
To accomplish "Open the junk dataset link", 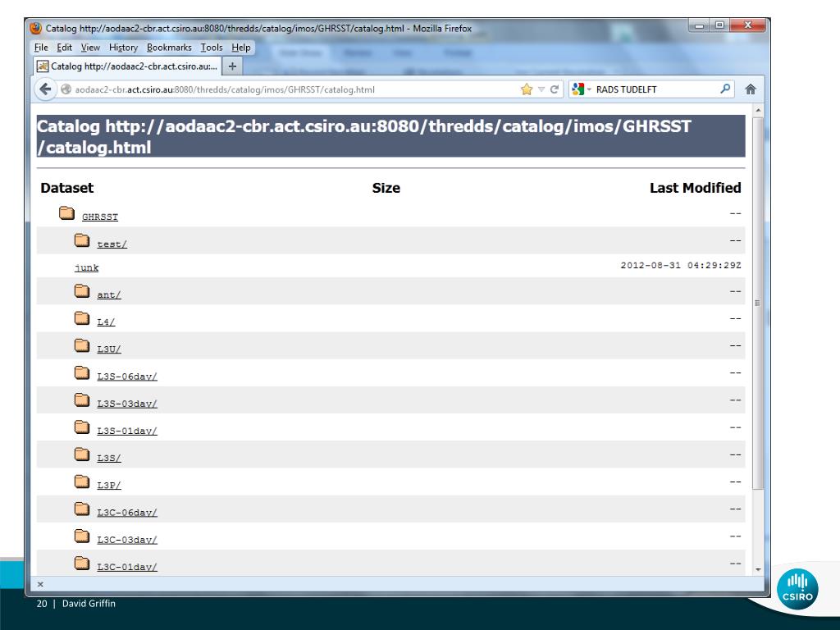I will pyautogui.click(x=86, y=268).
